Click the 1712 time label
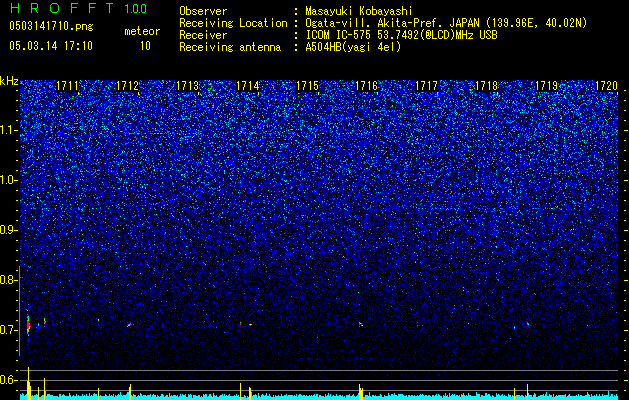Viewport: 629px width, 400px height. [x=127, y=86]
